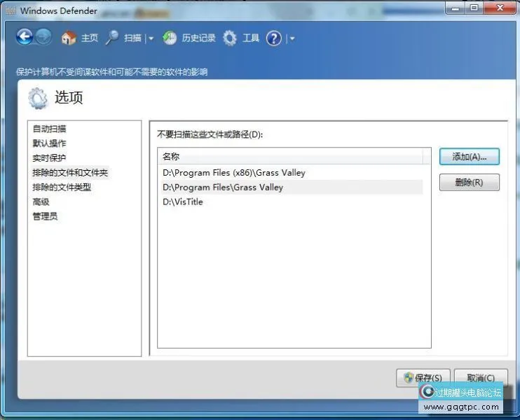Maximize the Windows Defender window
Viewport: 520px width, 420px height.
point(474,8)
